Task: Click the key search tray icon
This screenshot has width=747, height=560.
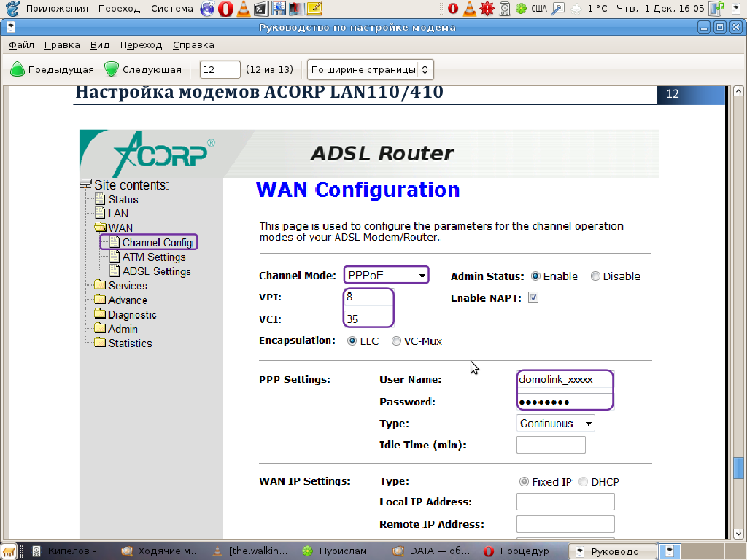Action: (x=557, y=9)
